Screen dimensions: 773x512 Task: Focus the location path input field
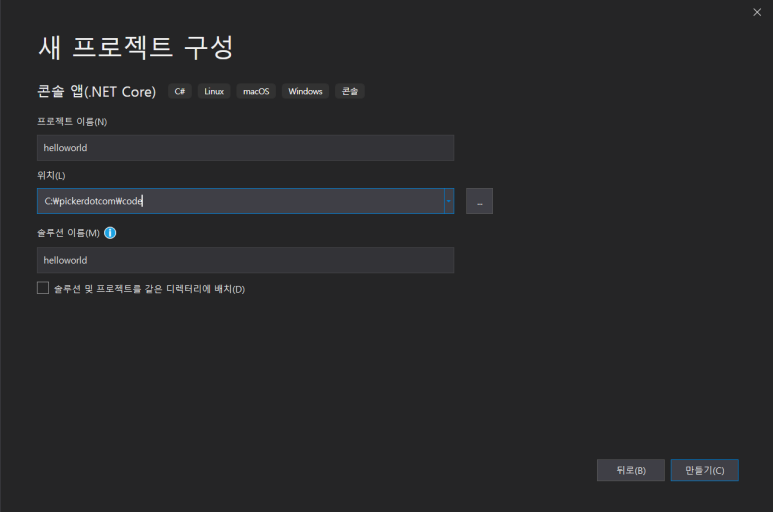click(241, 201)
